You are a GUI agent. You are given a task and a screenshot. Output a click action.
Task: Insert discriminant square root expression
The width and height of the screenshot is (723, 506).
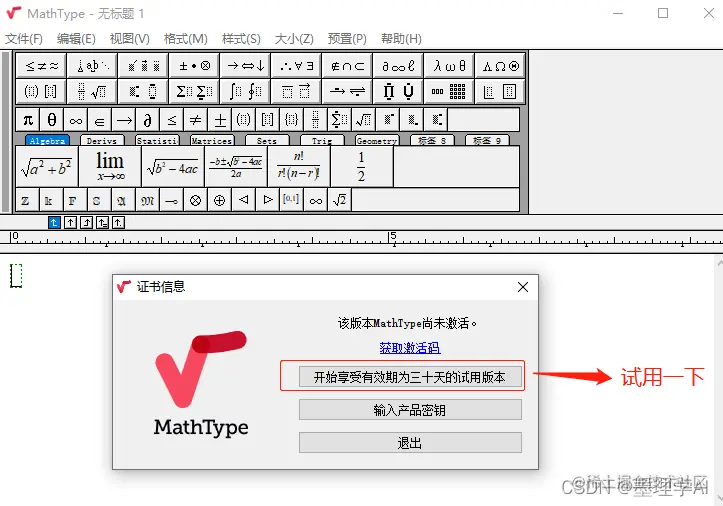[x=172, y=167]
